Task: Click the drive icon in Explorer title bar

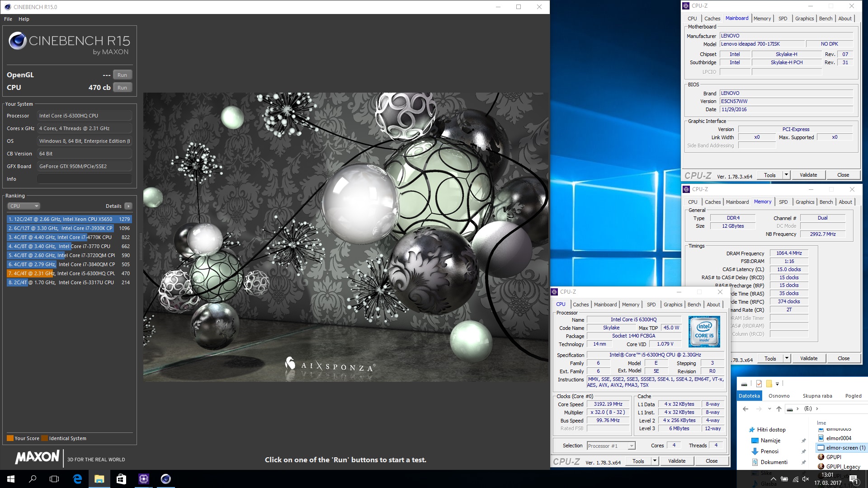Action: [744, 384]
